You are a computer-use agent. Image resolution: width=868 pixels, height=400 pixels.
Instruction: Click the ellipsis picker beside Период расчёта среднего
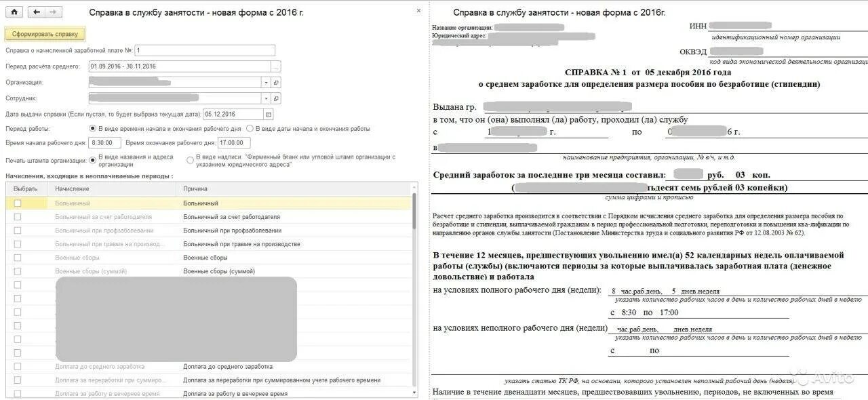[x=275, y=66]
